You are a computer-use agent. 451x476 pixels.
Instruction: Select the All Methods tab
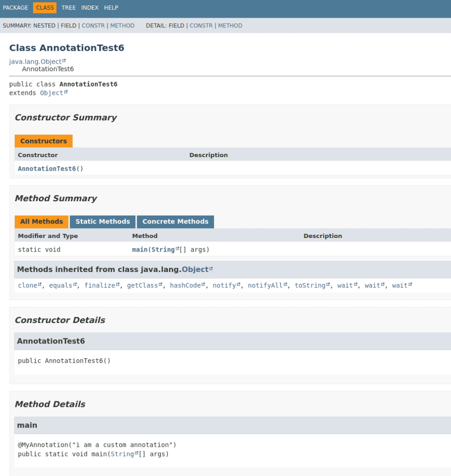click(41, 222)
